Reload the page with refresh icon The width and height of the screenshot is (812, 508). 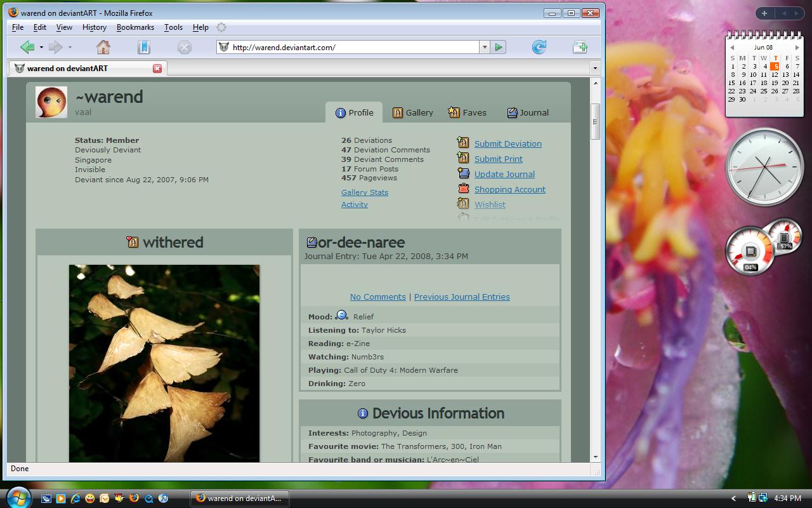pos(539,47)
